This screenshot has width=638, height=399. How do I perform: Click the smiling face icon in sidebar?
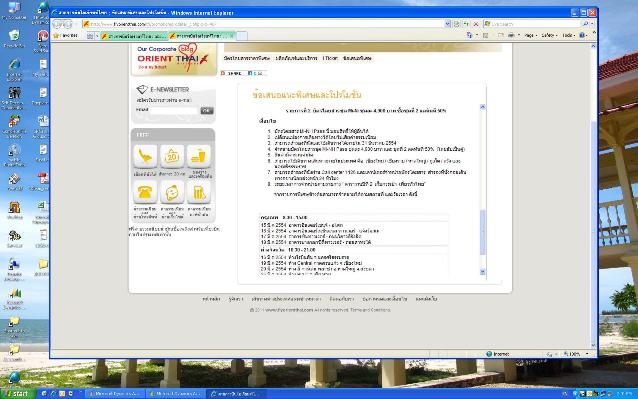coord(172,192)
